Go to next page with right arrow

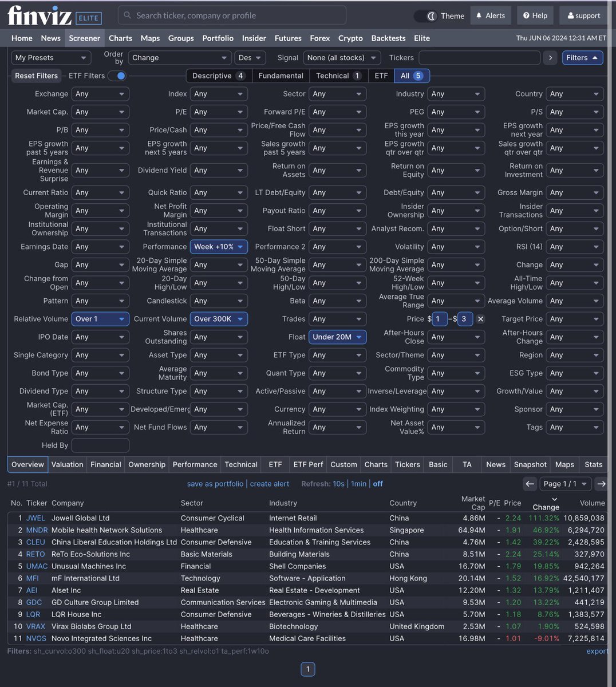(601, 484)
